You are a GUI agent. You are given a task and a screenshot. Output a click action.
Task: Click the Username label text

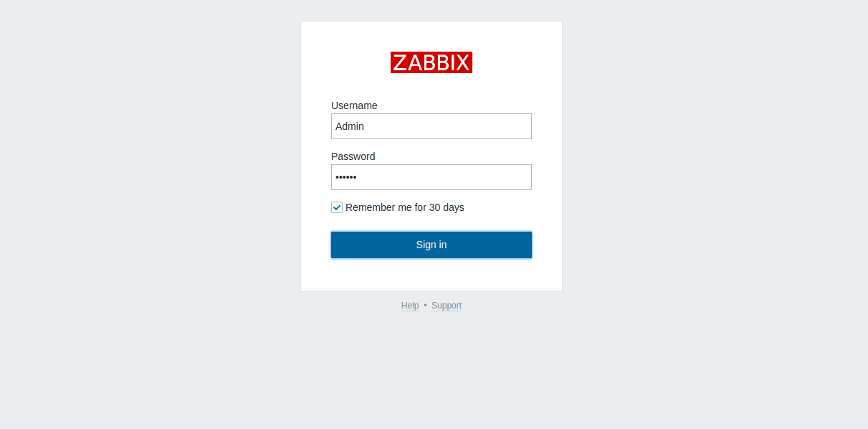pyautogui.click(x=354, y=105)
